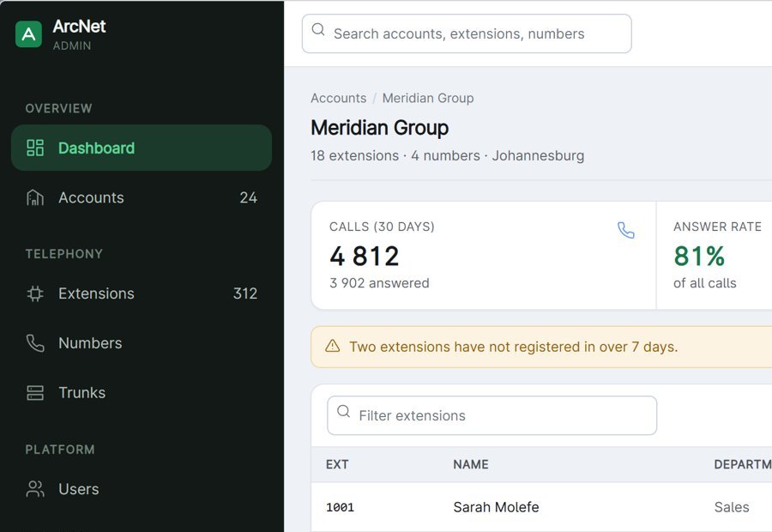
Task: Select the Sarah Molefe name cell
Action: pos(497,507)
